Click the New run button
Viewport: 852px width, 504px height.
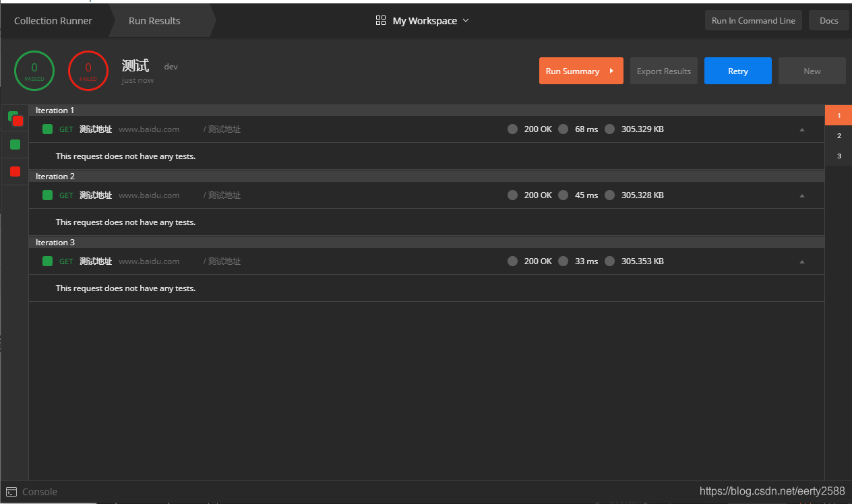tap(812, 71)
